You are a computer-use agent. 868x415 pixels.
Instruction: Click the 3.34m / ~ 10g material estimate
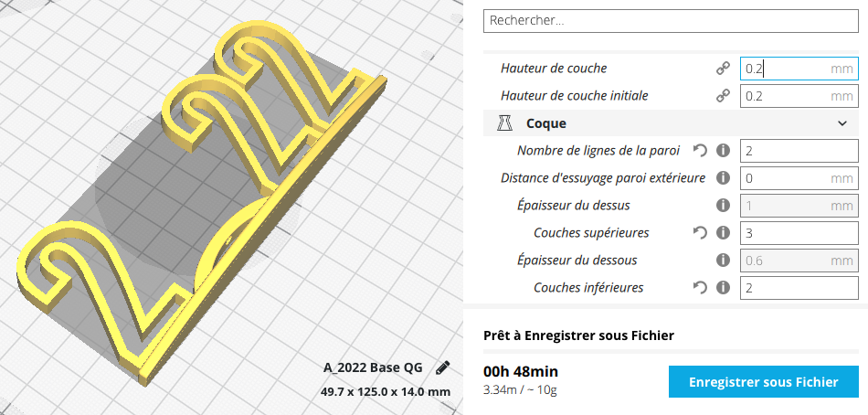pos(520,390)
